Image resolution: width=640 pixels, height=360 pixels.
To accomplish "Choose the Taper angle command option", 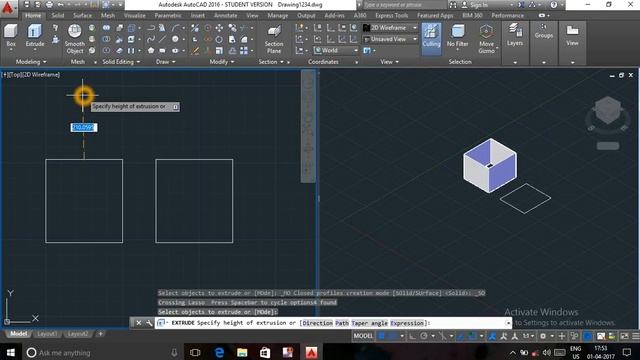I will [369, 323].
